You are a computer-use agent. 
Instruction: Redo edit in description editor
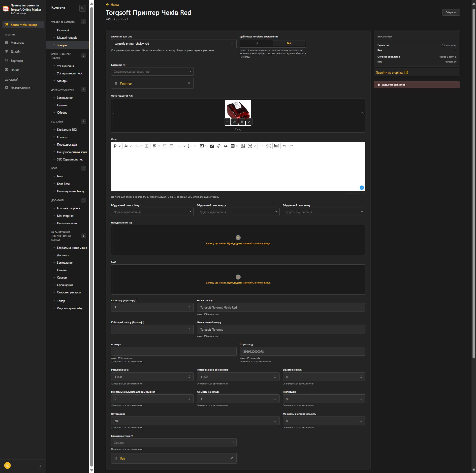click(x=291, y=146)
